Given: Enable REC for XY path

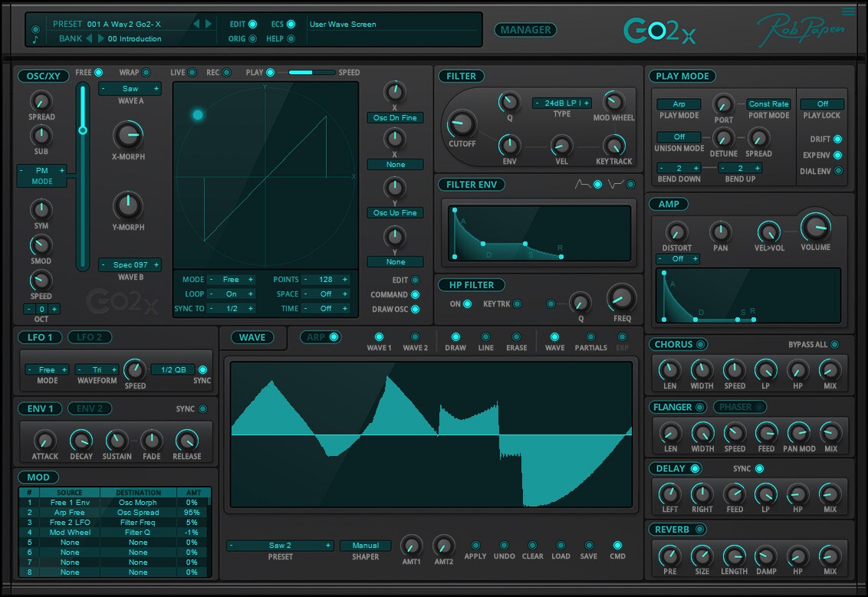Looking at the screenshot, I should click(x=227, y=73).
